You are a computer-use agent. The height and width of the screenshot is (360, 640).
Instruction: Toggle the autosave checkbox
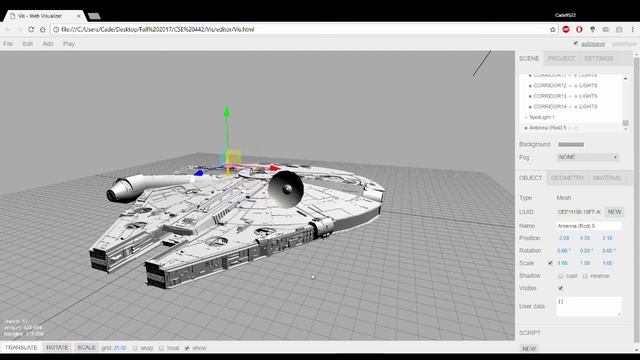(x=576, y=43)
